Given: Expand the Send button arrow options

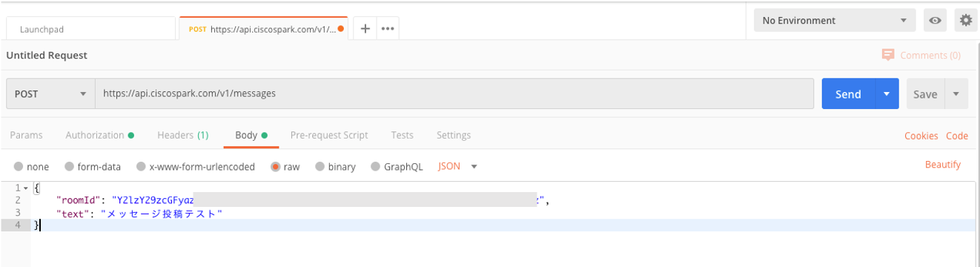Looking at the screenshot, I should tap(887, 93).
